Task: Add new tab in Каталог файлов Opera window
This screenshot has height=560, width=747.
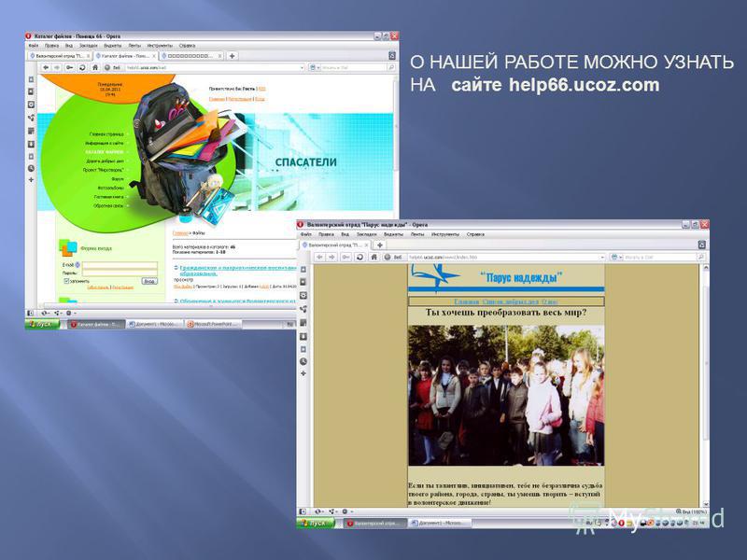Action: [232, 56]
